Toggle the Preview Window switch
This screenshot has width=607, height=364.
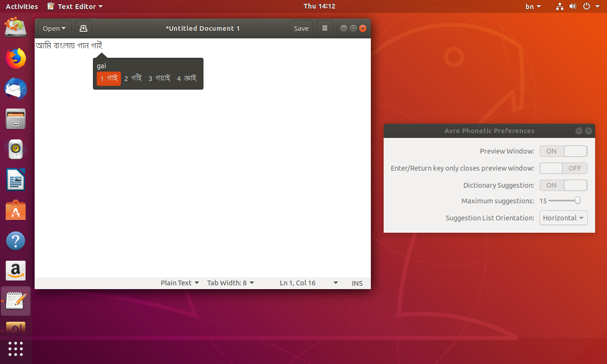563,151
